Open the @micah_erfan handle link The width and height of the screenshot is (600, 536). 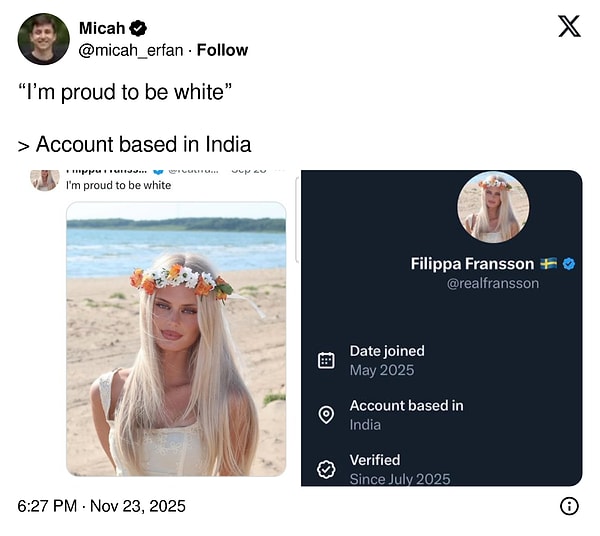132,50
